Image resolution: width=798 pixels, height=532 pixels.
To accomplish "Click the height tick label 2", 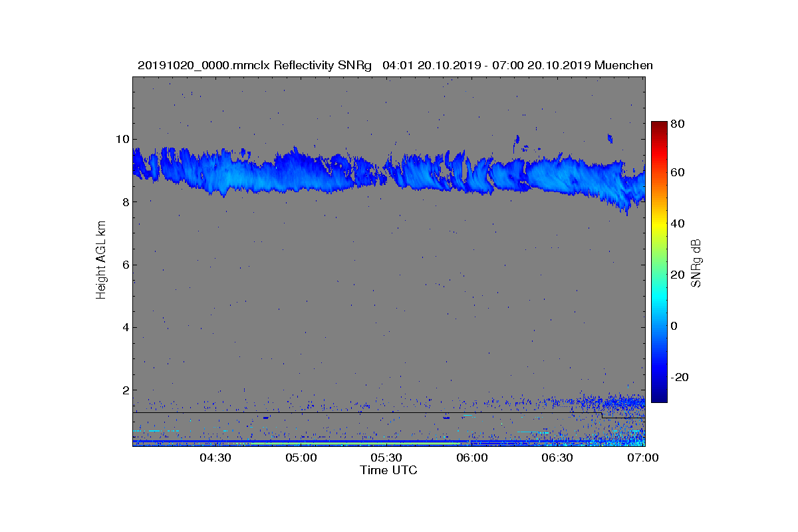I will tap(125, 390).
